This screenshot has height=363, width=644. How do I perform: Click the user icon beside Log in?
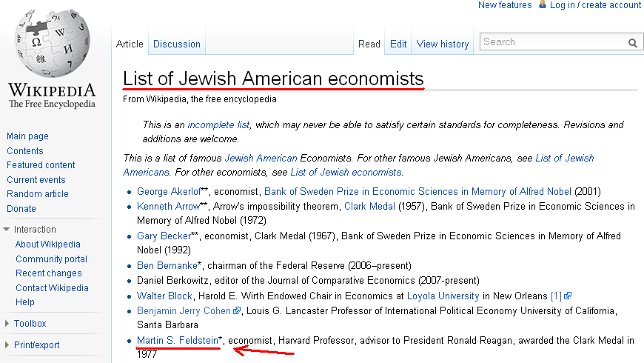[x=543, y=4]
